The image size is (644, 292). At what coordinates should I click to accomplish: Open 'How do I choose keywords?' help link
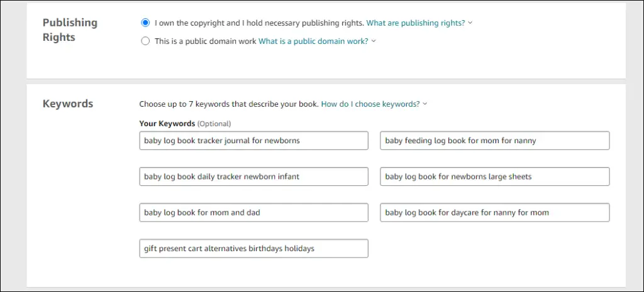(x=370, y=104)
